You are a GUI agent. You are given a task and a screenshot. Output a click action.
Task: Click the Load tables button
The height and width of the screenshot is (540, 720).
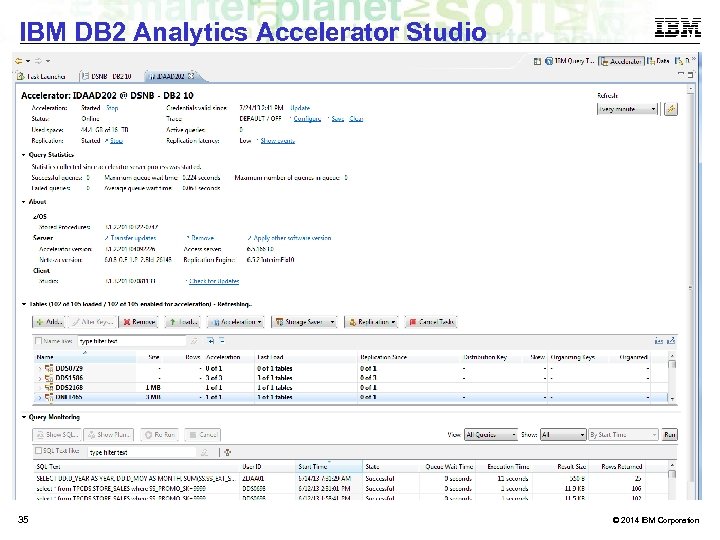click(183, 322)
